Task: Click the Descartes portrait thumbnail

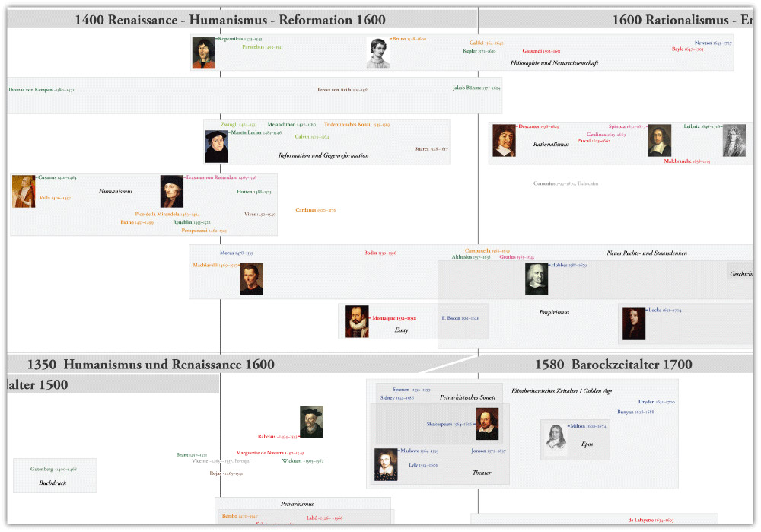Action: click(x=504, y=140)
